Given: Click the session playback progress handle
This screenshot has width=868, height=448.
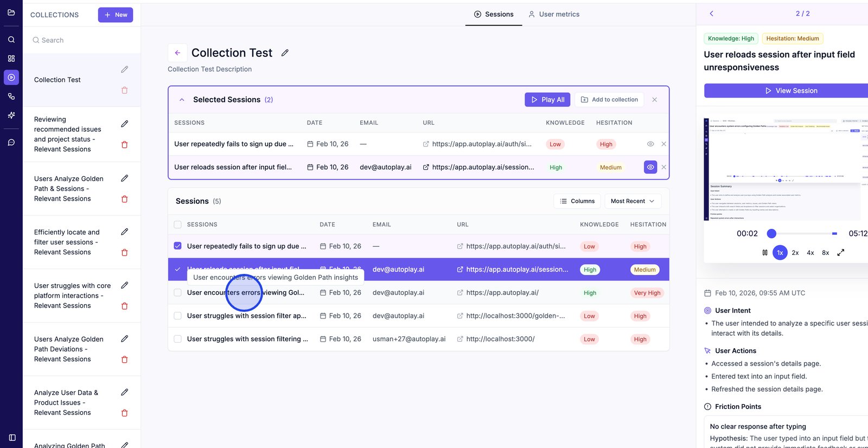Looking at the screenshot, I should (x=771, y=233).
